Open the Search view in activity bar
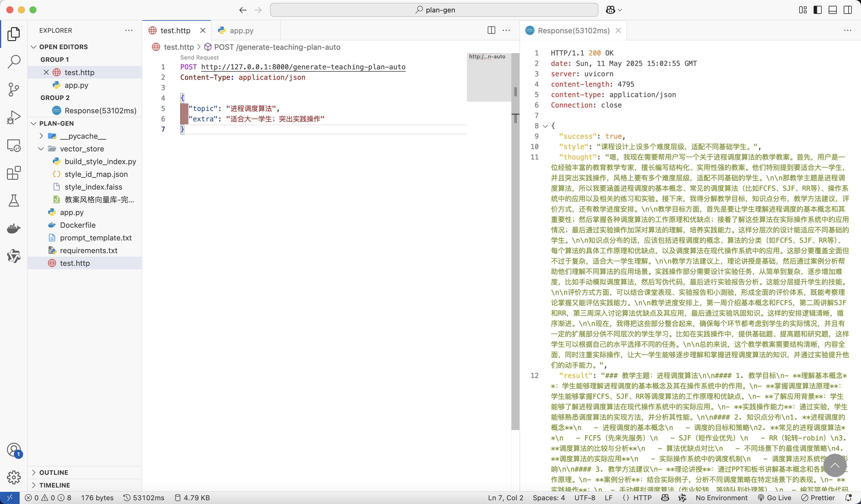 pyautogui.click(x=14, y=62)
